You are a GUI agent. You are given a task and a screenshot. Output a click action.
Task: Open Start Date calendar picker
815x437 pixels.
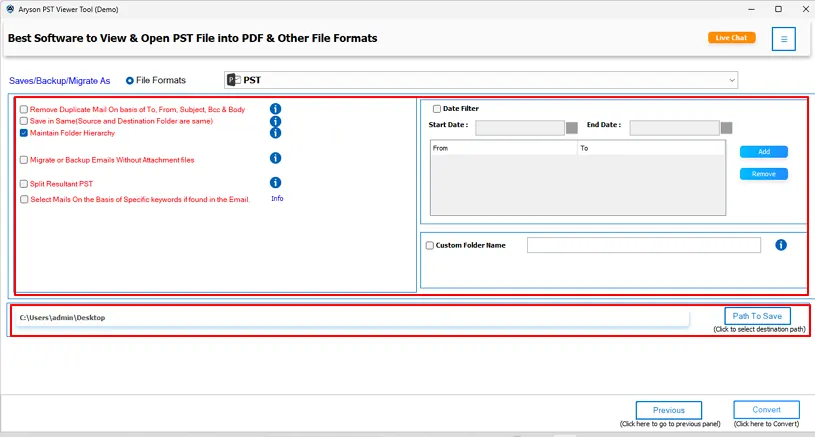click(x=572, y=128)
